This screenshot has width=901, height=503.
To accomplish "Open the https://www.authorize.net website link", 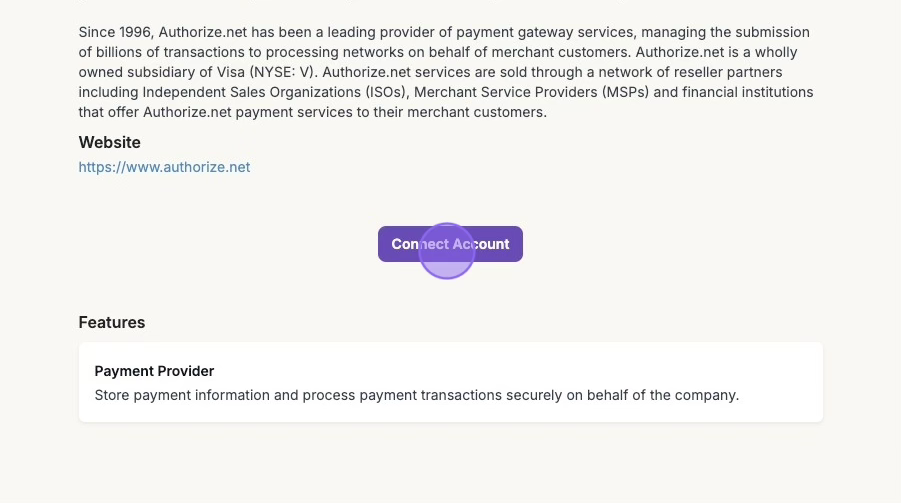I will click(164, 167).
